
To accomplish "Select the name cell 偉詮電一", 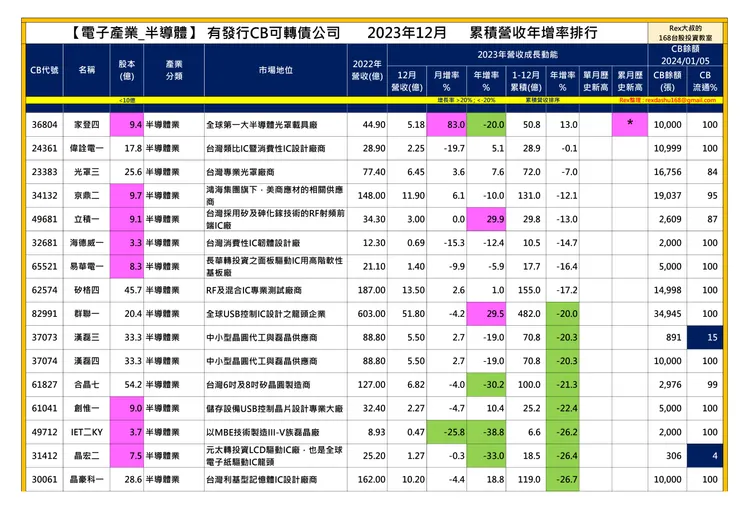I will (87, 148).
